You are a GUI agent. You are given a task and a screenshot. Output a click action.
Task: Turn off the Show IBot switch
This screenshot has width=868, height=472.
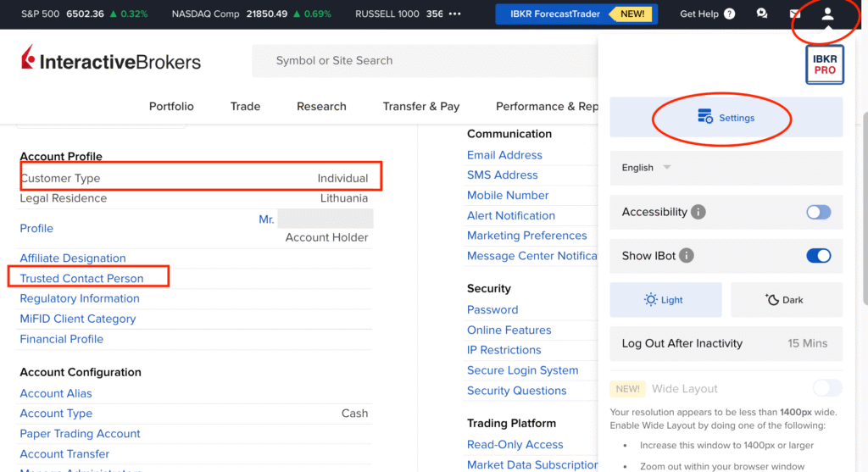[x=818, y=256]
